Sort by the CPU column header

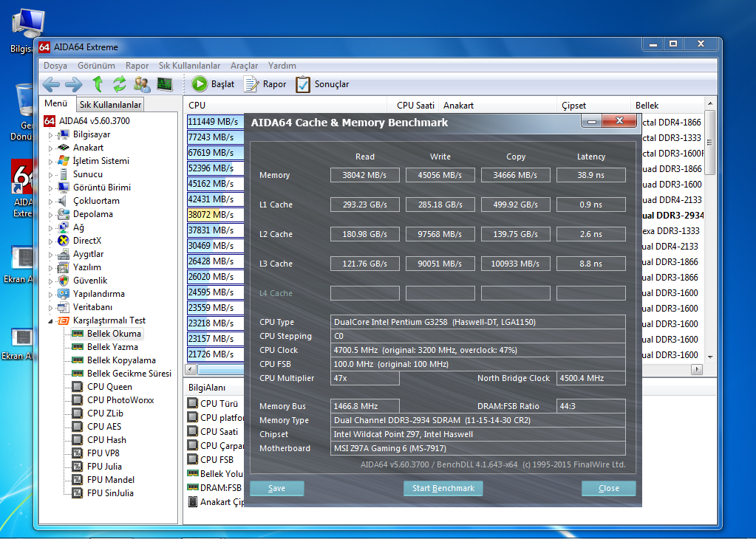(286, 105)
